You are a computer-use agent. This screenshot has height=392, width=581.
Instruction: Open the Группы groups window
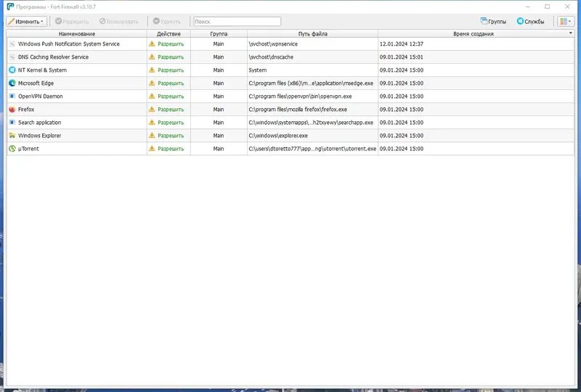coord(493,22)
